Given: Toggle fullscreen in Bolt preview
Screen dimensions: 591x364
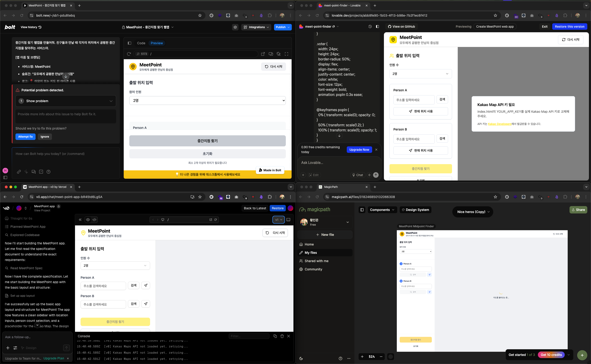Looking at the screenshot, I should pos(286,54).
